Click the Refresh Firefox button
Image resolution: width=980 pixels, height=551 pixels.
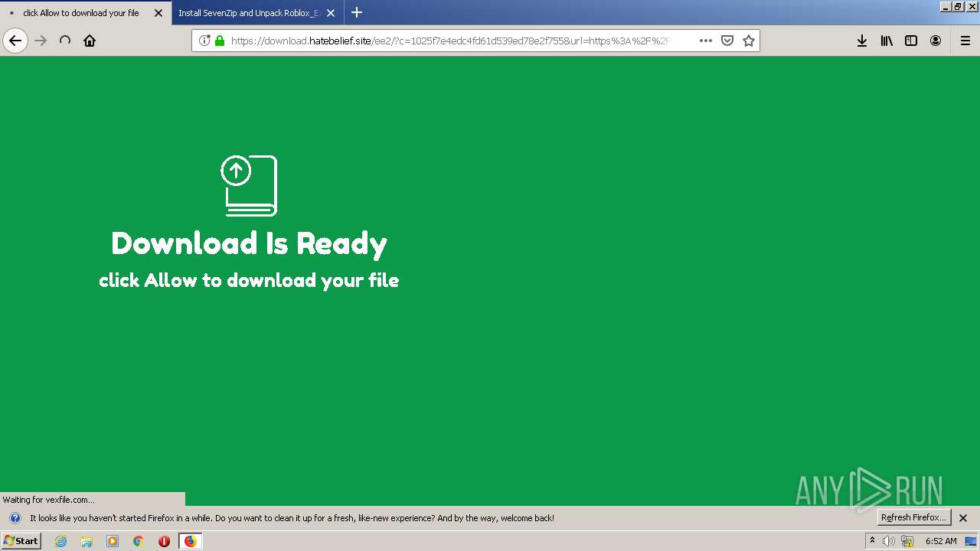point(914,517)
